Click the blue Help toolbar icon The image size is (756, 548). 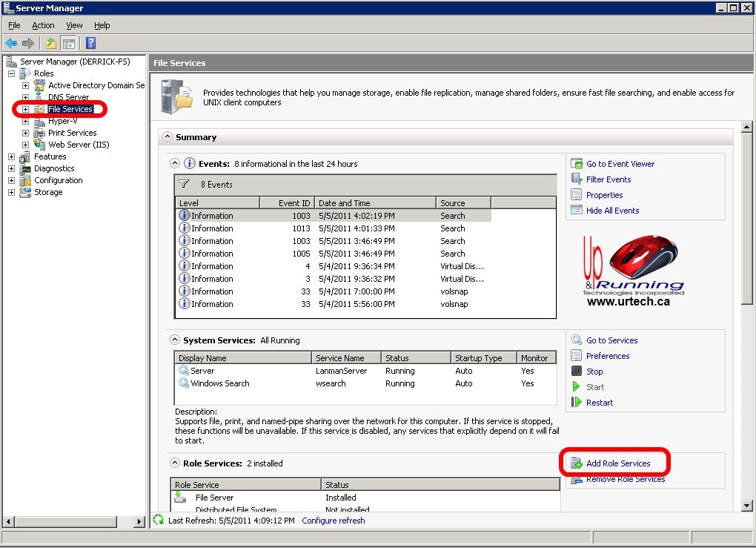[x=90, y=43]
